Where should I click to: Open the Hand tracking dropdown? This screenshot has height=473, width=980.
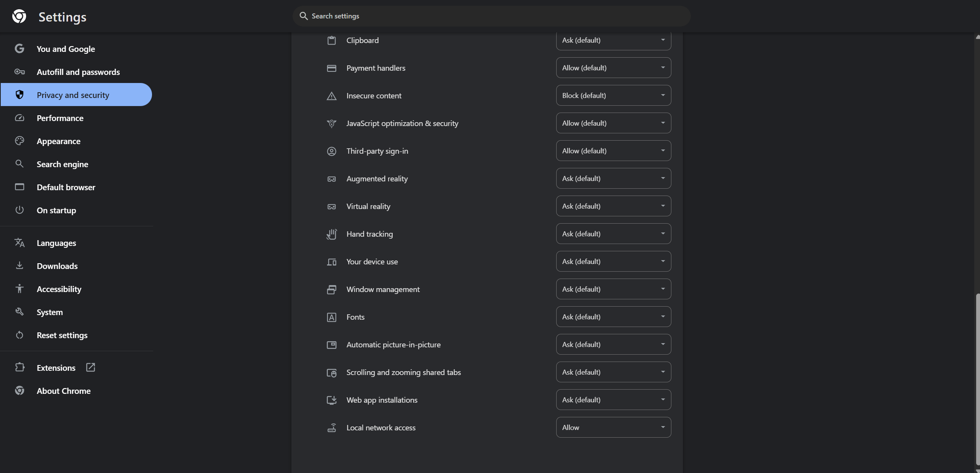(613, 234)
